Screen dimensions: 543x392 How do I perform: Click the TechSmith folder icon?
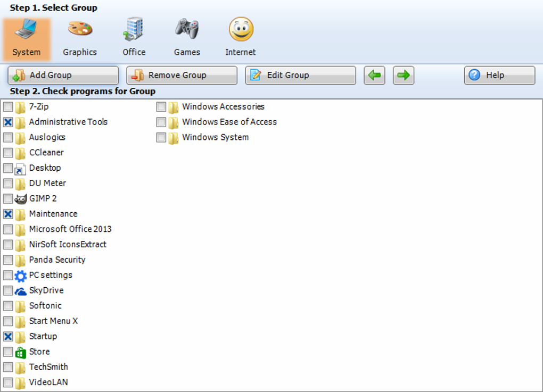20,368
